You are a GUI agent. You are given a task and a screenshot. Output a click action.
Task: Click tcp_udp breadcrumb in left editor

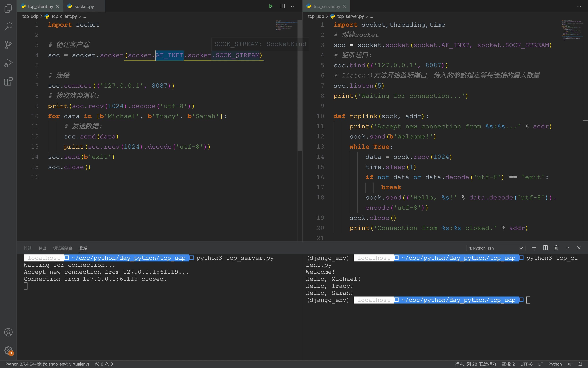tap(30, 16)
